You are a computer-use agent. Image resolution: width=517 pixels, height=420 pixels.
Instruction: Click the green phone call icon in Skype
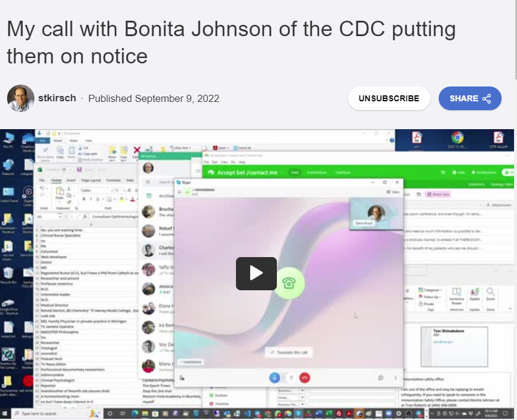pyautogui.click(x=289, y=283)
